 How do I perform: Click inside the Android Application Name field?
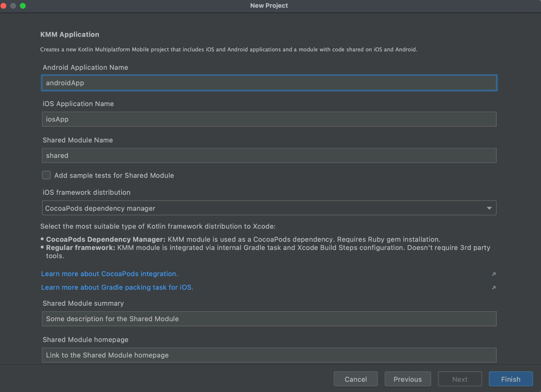click(269, 83)
